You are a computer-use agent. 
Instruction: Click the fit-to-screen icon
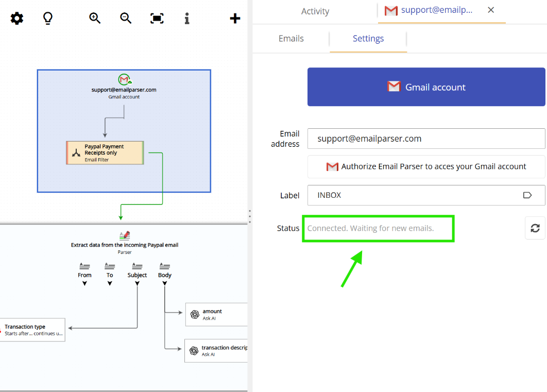tap(157, 18)
